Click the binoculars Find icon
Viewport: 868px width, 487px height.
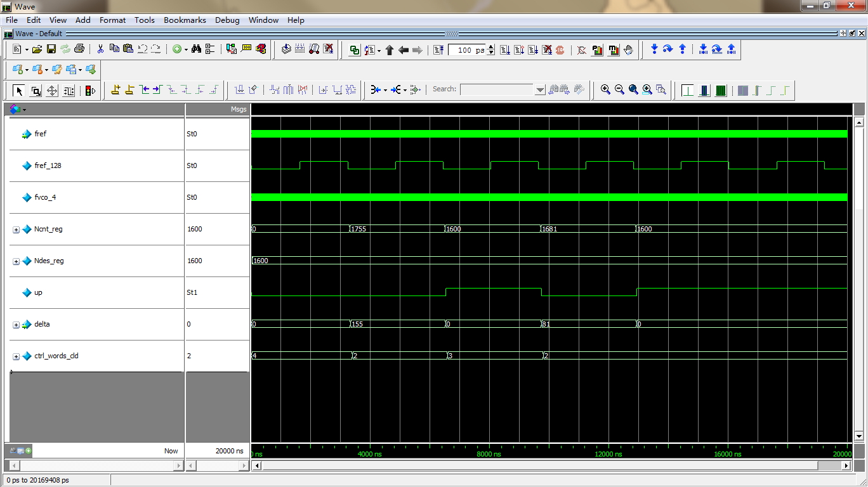point(196,49)
